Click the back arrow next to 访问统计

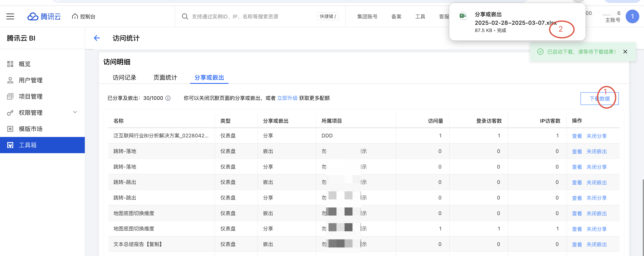pos(97,38)
